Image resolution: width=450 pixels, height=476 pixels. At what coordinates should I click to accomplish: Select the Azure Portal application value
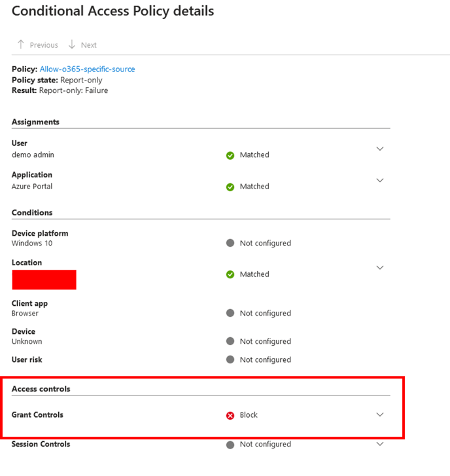coord(32,187)
